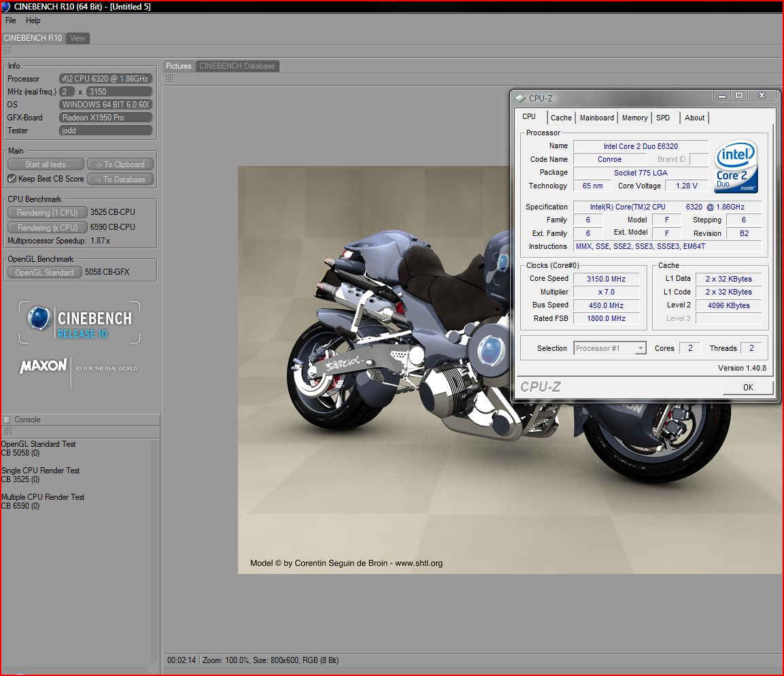Click the CPU count field before MHz
The height and width of the screenshot is (676, 784).
point(67,92)
